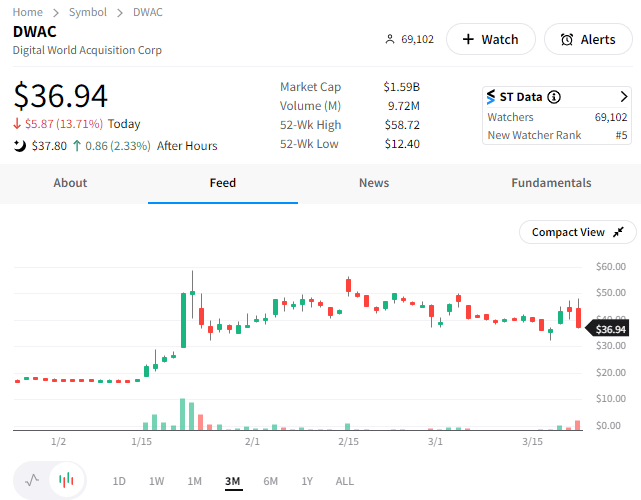The width and height of the screenshot is (641, 500).
Task: Click the $36.94 current price chart label
Action: pyautogui.click(x=607, y=329)
